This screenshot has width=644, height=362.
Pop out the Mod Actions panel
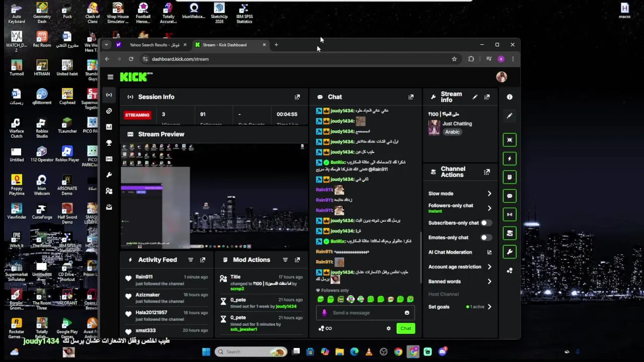297,260
